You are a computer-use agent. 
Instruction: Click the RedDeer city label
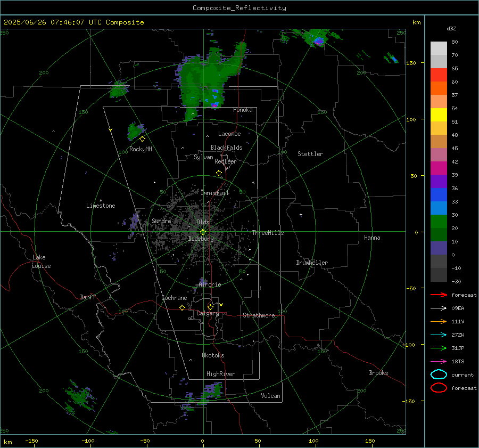226,161
